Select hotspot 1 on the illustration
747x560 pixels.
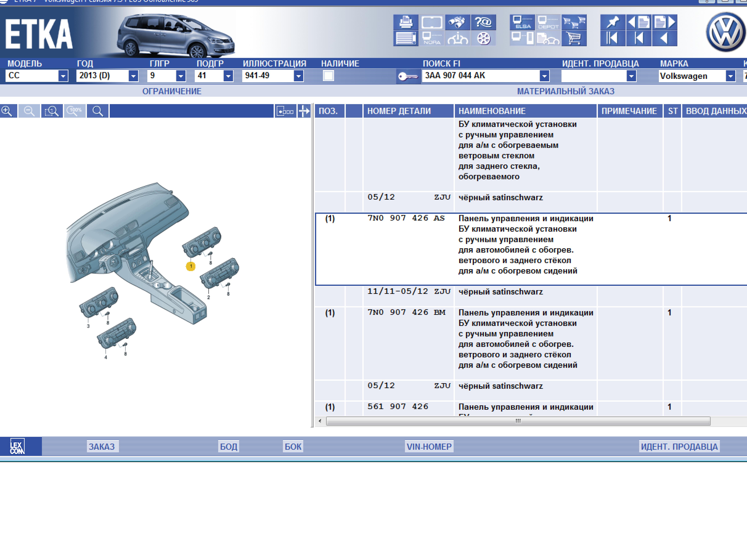pos(191,266)
